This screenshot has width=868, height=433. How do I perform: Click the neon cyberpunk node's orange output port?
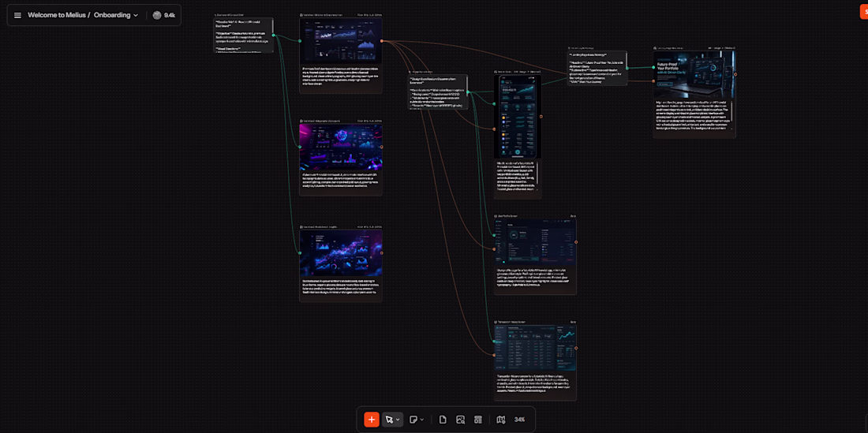(381, 147)
